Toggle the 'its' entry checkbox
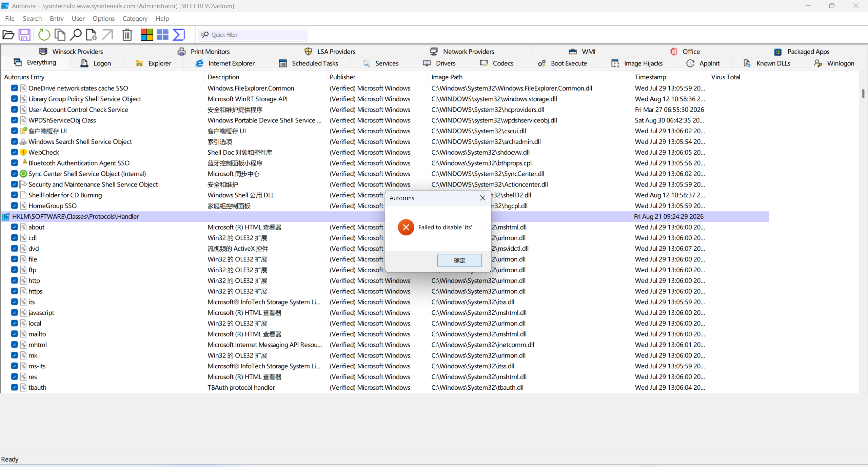Image resolution: width=868 pixels, height=467 pixels. pos(14,302)
